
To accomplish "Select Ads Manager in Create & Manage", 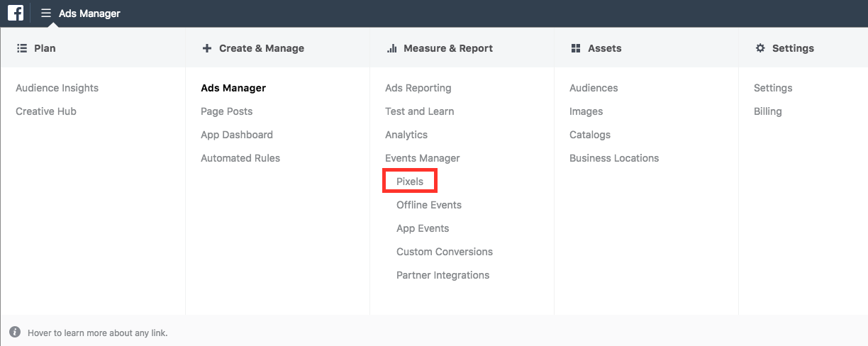I will pos(233,88).
